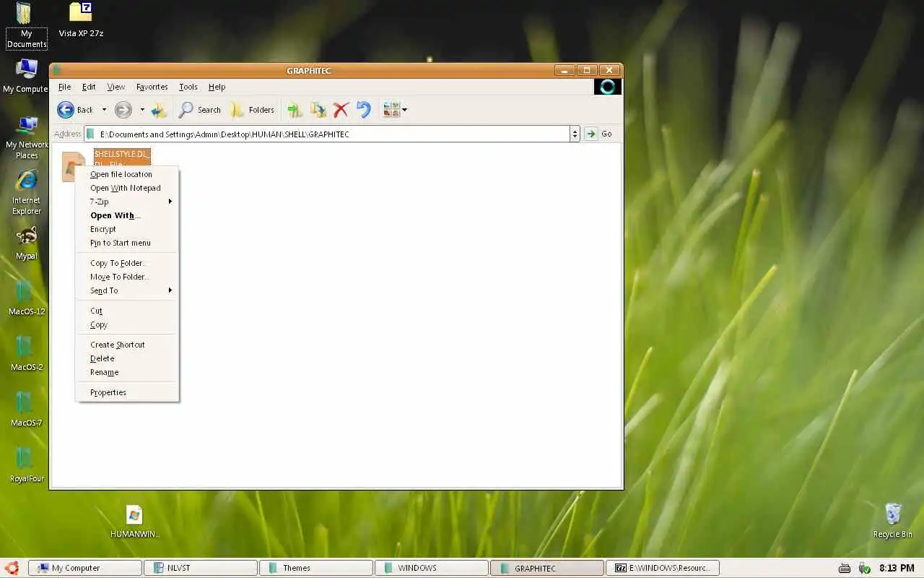
Task: Expand the Send To submenu
Action: [128, 290]
